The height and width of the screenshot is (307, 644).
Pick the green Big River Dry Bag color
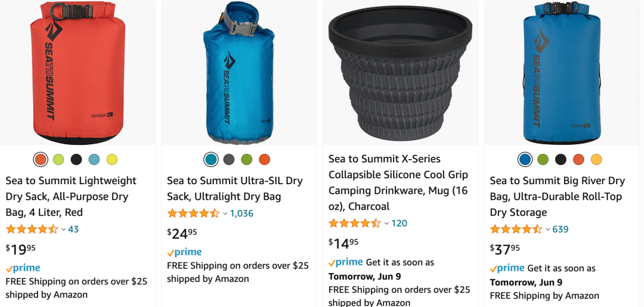[543, 159]
